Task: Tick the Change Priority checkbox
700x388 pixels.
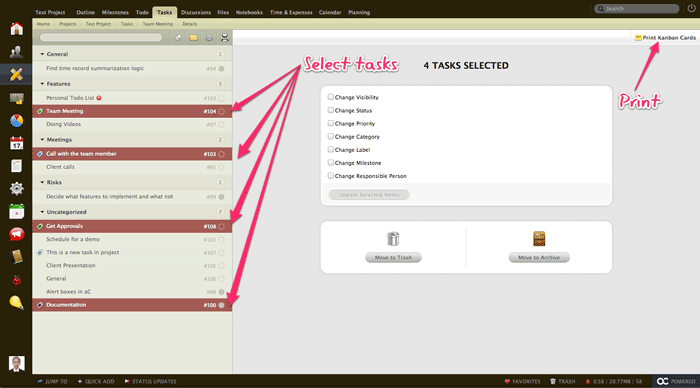Action: 331,123
